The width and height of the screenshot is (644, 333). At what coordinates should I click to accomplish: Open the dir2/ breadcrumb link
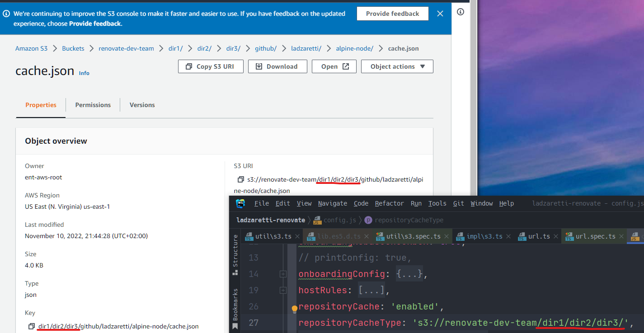coord(204,48)
